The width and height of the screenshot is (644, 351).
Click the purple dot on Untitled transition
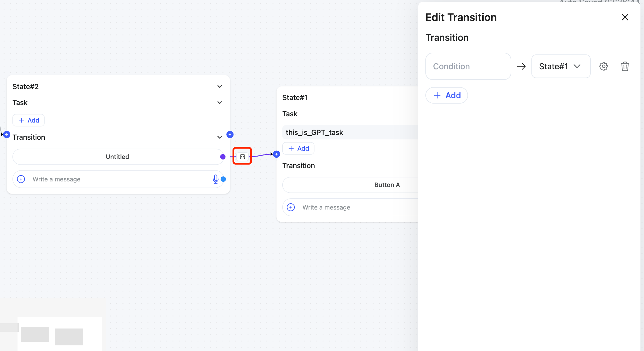point(223,157)
